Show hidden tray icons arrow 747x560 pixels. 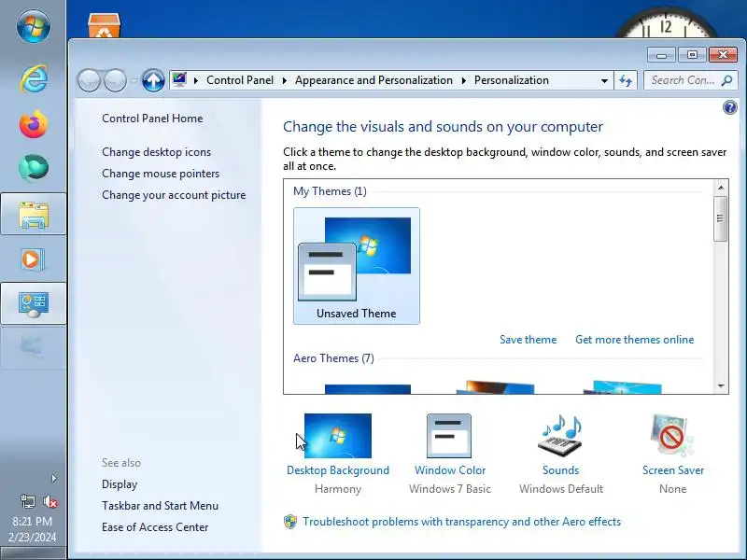(54, 478)
